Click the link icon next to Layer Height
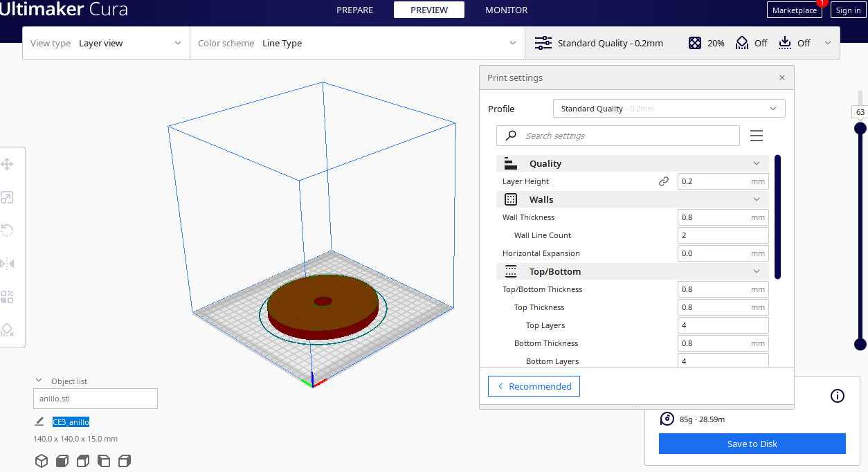 click(664, 181)
